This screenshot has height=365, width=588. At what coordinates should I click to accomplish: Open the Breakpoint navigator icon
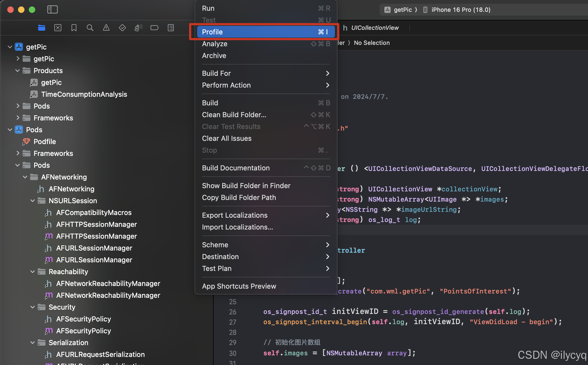pos(155,28)
